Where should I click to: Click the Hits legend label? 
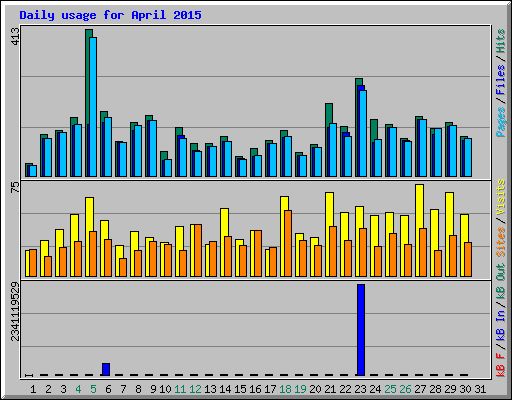[x=501, y=41]
